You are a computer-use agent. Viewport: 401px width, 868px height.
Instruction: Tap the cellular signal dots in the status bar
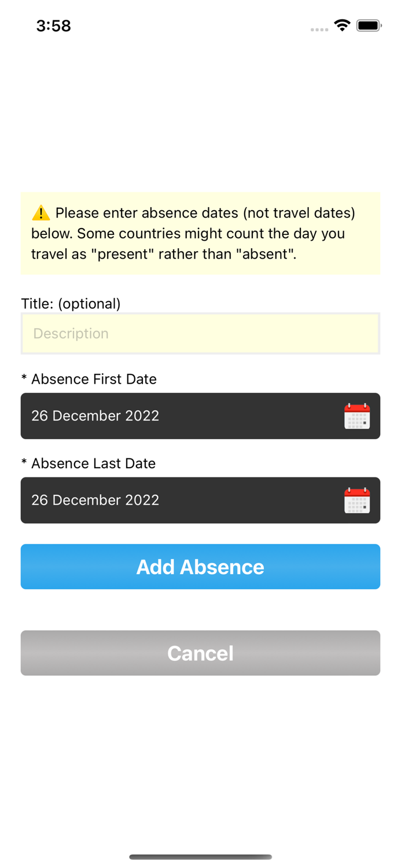319,29
